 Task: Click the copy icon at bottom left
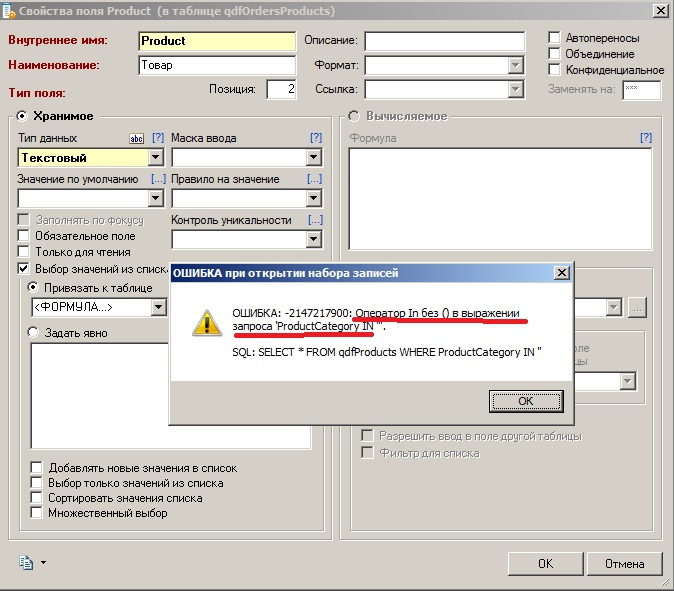[x=26, y=563]
